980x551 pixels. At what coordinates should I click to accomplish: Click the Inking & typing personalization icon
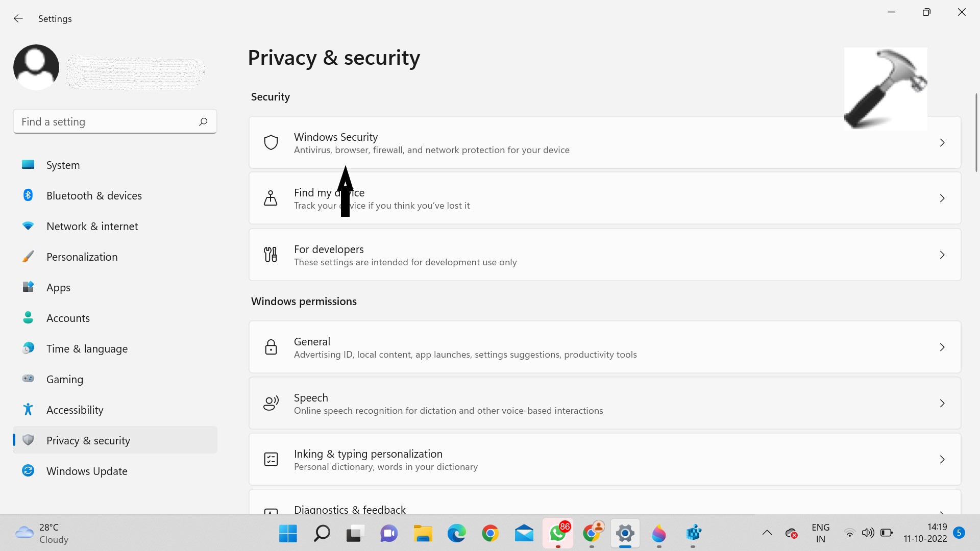pos(271,459)
